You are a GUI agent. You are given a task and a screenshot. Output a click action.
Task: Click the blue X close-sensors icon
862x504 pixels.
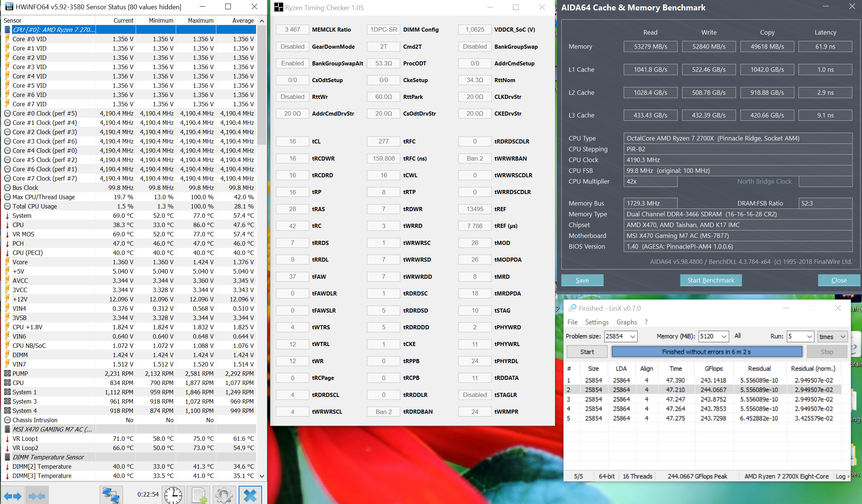[250, 495]
